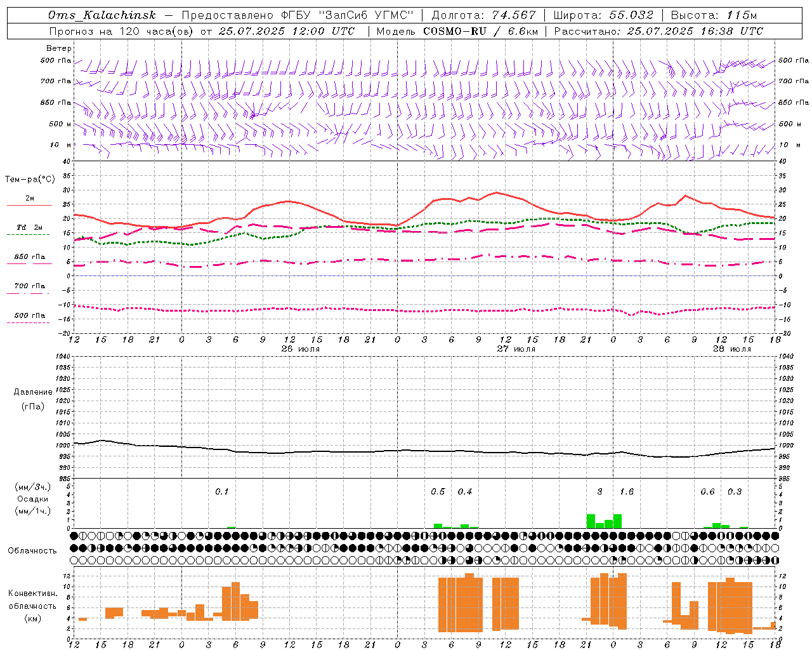Screen dimensions: 812x650
Task: Click the 850 гПа temperature legend label
Action: [29, 257]
